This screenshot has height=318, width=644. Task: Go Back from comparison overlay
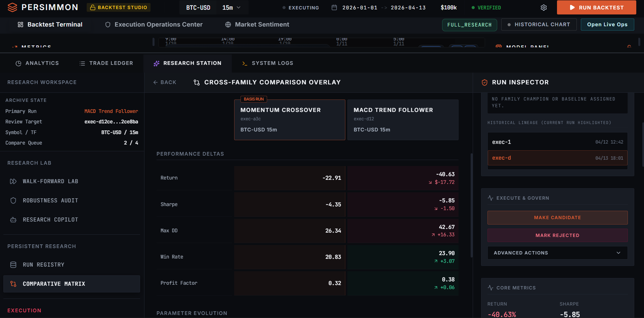tap(165, 82)
